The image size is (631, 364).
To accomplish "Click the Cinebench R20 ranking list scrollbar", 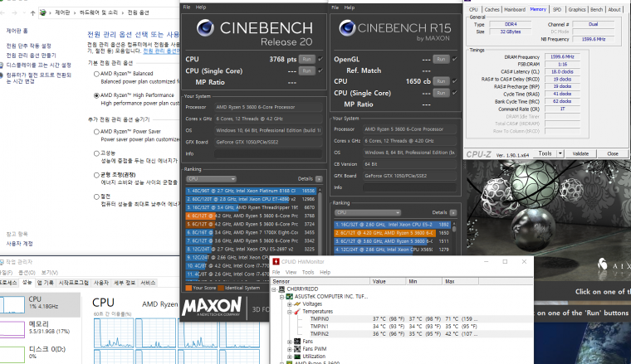I will pyautogui.click(x=320, y=233).
